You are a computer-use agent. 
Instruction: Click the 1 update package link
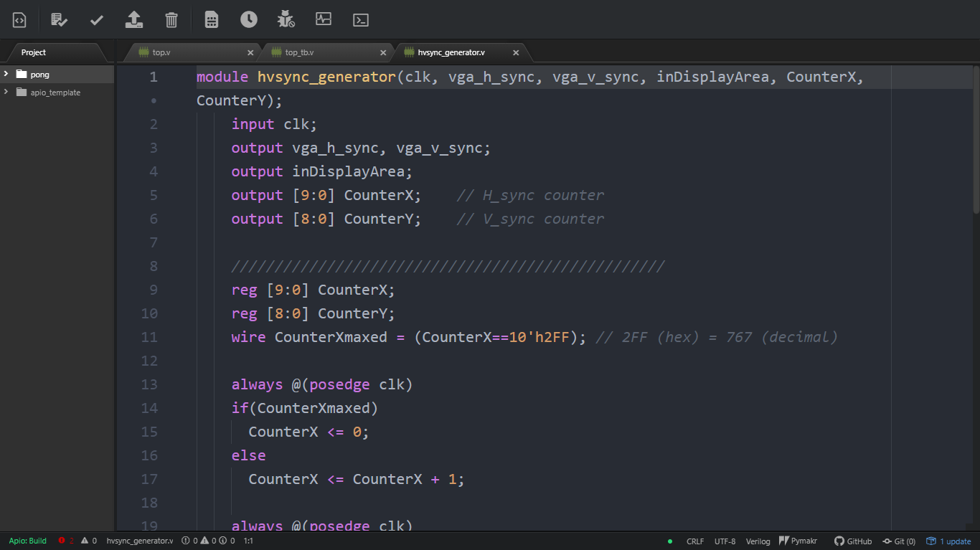pyautogui.click(x=948, y=541)
